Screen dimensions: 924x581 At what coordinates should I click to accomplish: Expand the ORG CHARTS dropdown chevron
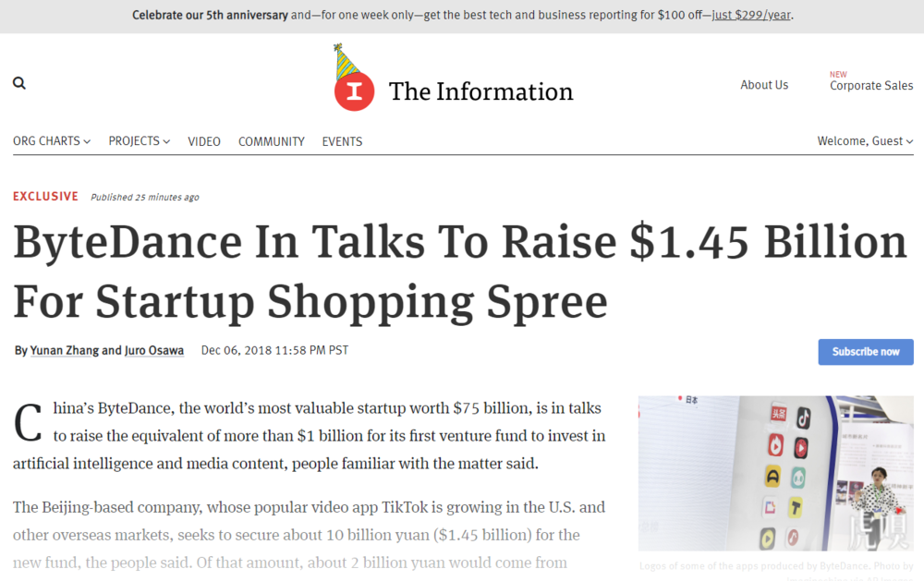[x=87, y=141]
